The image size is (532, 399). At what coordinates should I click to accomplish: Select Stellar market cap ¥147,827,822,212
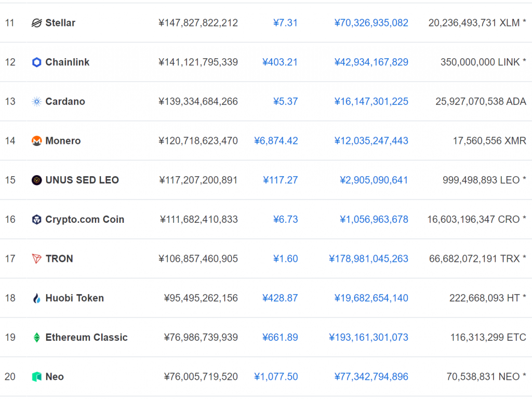pyautogui.click(x=198, y=23)
